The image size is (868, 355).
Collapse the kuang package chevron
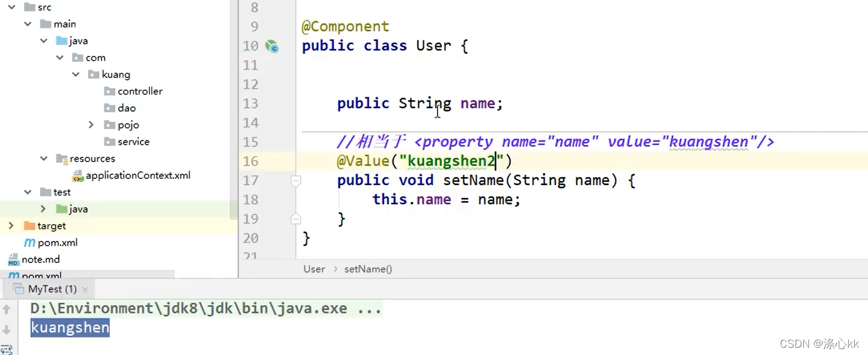point(76,74)
